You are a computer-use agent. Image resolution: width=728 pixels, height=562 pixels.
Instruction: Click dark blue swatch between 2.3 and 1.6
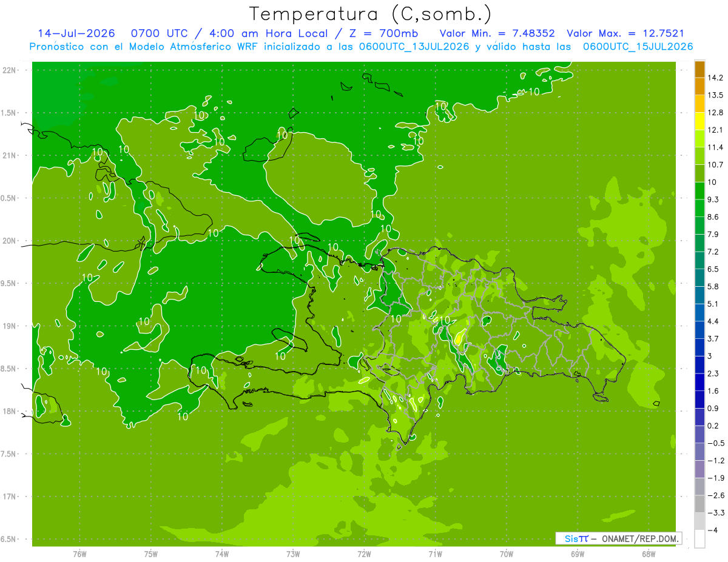[699, 382]
